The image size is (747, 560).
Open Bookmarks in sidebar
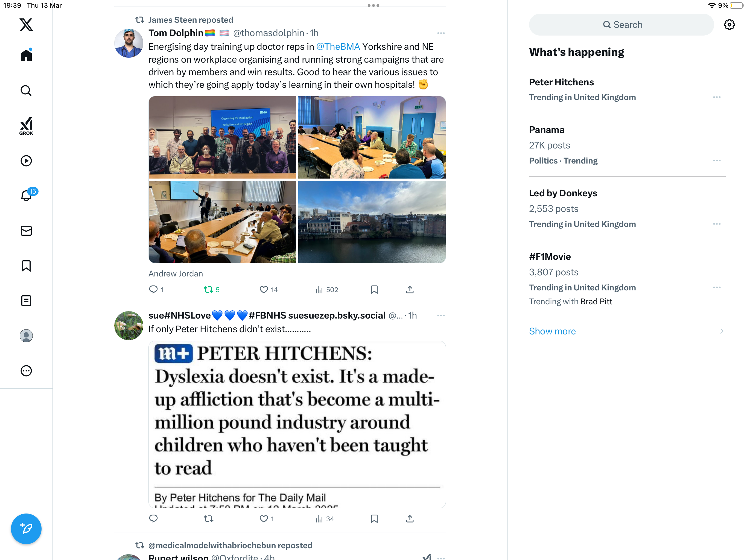(26, 266)
